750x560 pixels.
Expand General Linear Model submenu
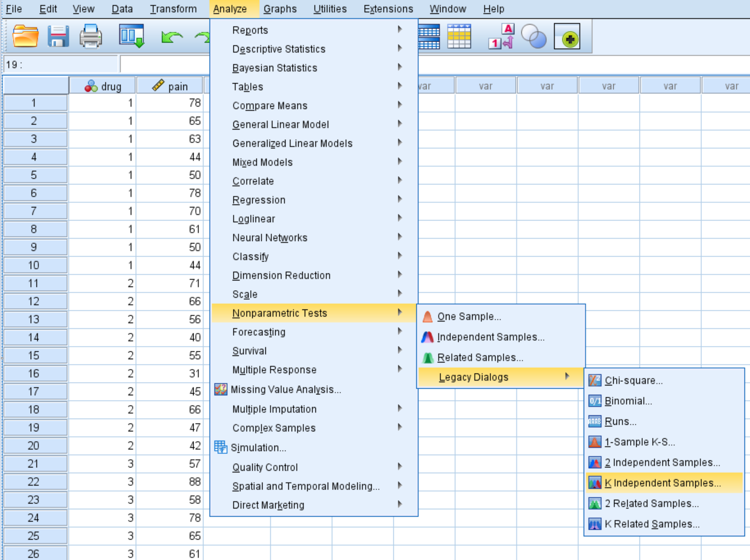tap(400, 124)
